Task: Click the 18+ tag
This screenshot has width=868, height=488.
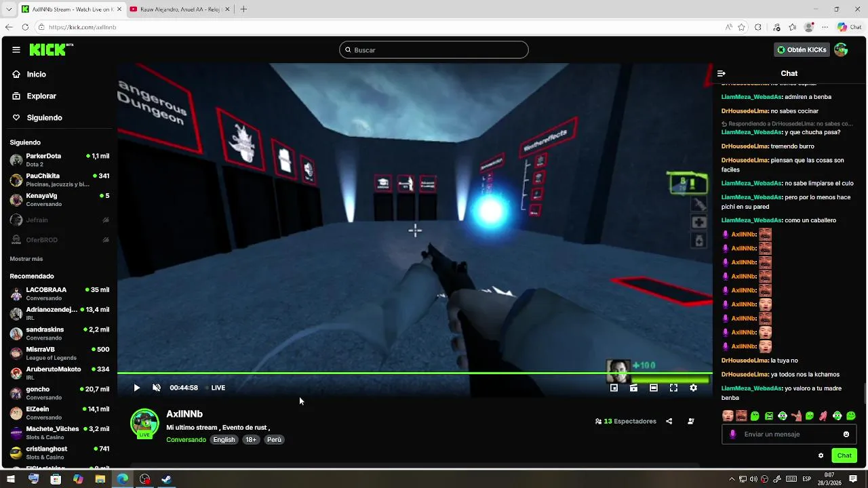Action: 251,440
